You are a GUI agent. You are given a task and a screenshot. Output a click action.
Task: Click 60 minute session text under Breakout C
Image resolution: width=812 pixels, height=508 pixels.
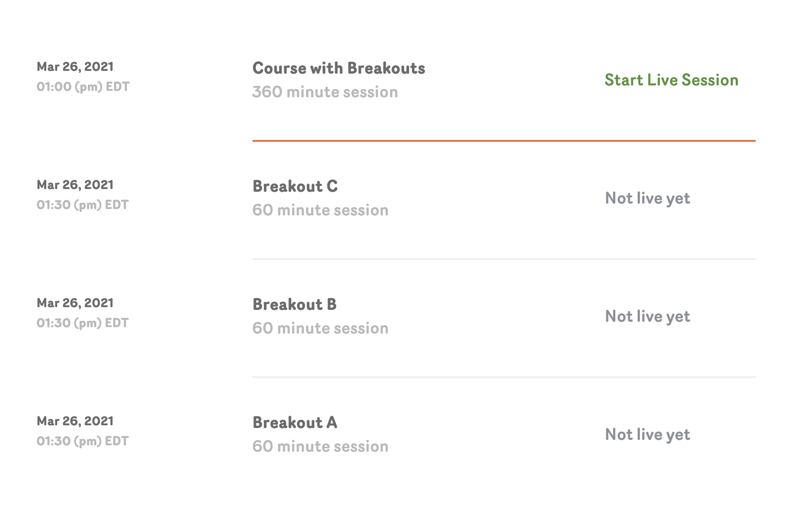tap(320, 210)
